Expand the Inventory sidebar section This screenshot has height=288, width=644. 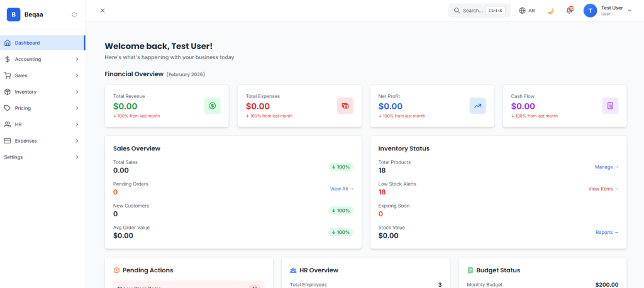pyautogui.click(x=42, y=92)
